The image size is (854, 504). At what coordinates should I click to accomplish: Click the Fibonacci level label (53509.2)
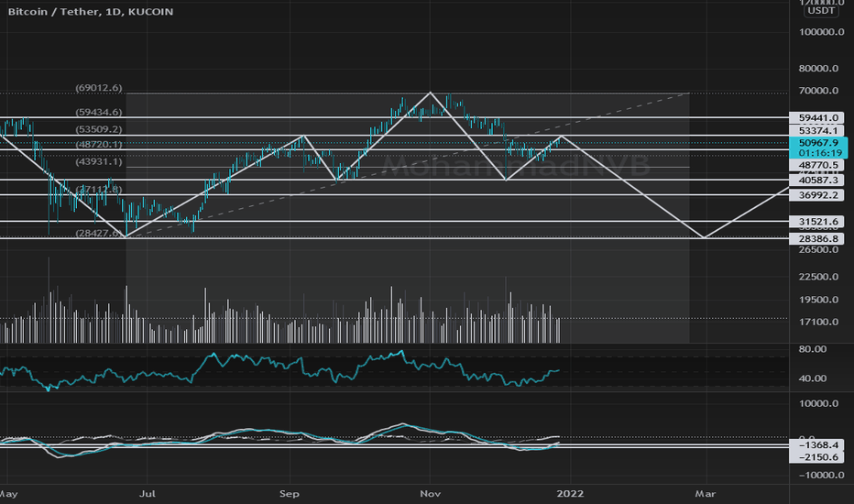[99, 130]
